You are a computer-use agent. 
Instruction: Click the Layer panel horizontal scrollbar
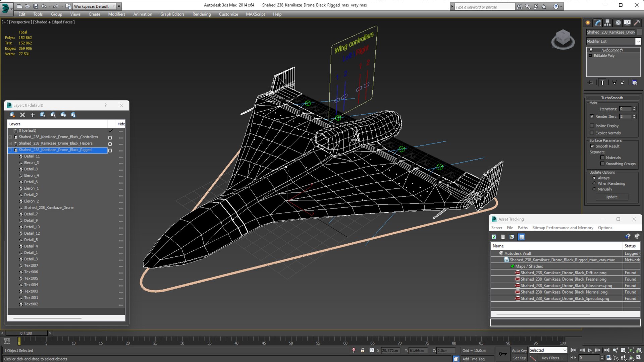[x=47, y=318]
